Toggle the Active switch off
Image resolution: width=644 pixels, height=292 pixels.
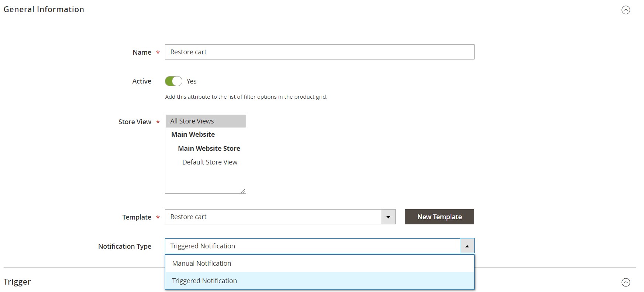173,81
